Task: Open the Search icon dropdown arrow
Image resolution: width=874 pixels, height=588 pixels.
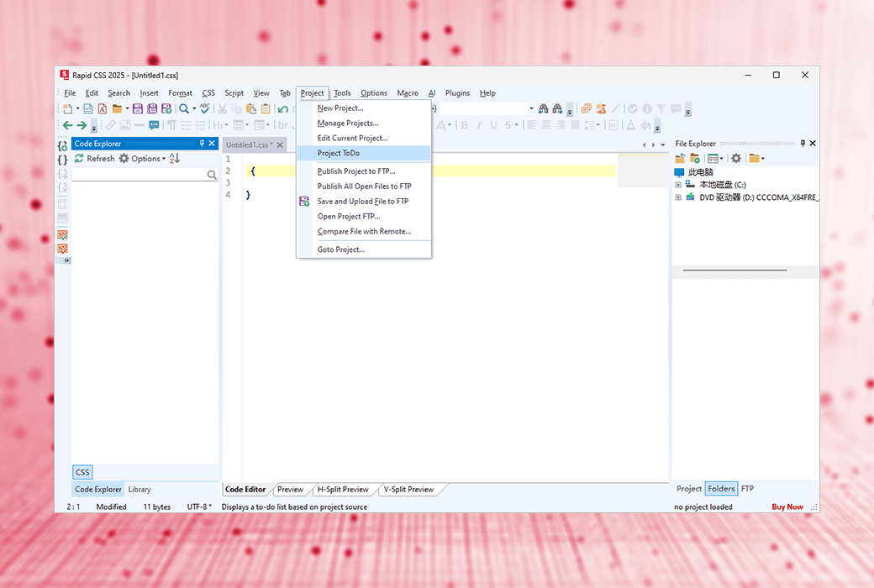Action: click(x=194, y=108)
